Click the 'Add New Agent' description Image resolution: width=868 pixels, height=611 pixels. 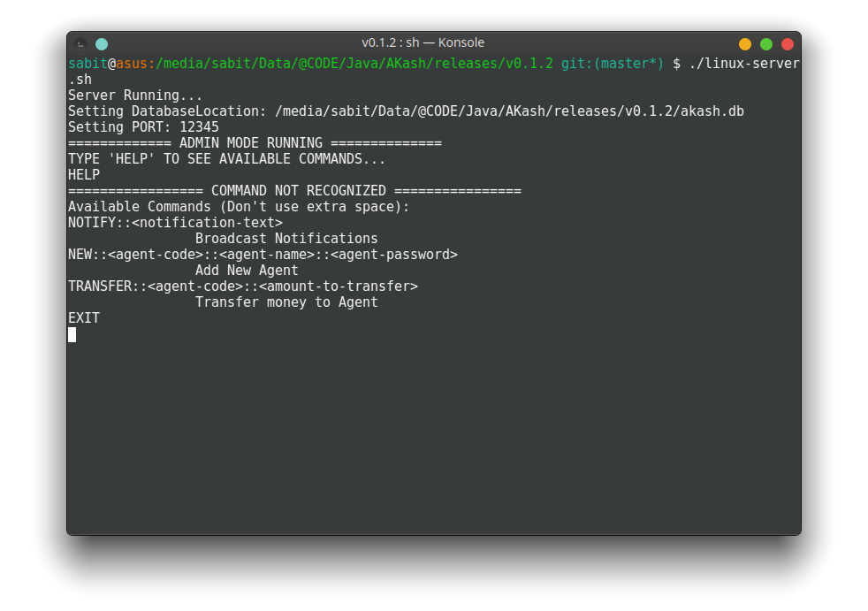(247, 271)
